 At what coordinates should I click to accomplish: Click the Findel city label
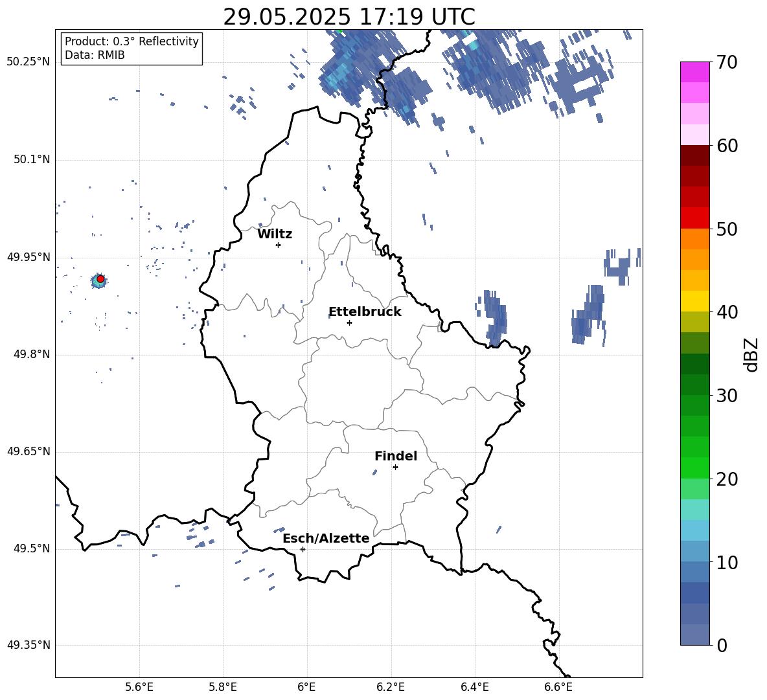tap(396, 456)
